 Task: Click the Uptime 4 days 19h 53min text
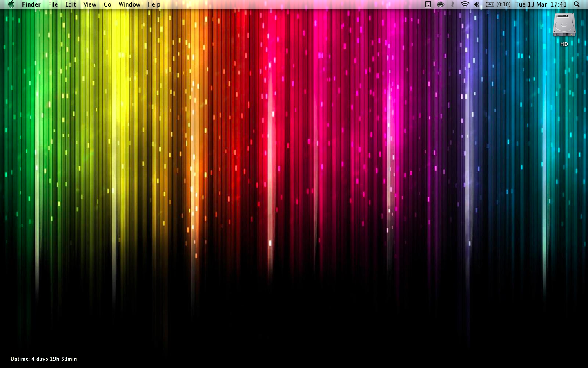44,359
